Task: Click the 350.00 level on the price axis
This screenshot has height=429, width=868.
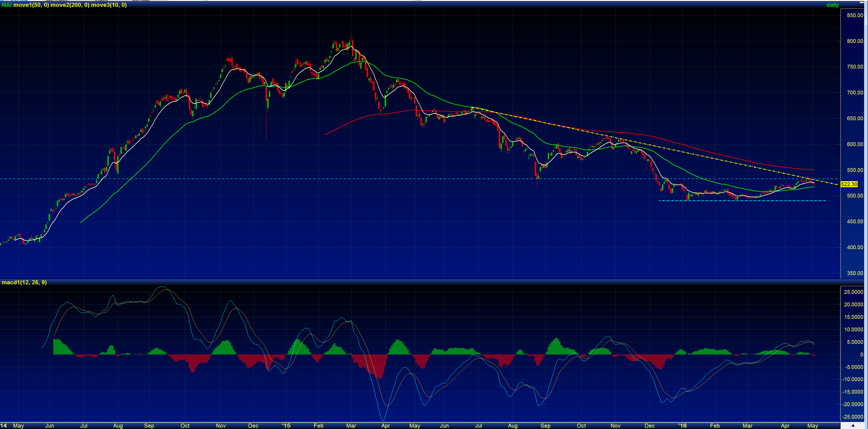Action: pos(855,273)
